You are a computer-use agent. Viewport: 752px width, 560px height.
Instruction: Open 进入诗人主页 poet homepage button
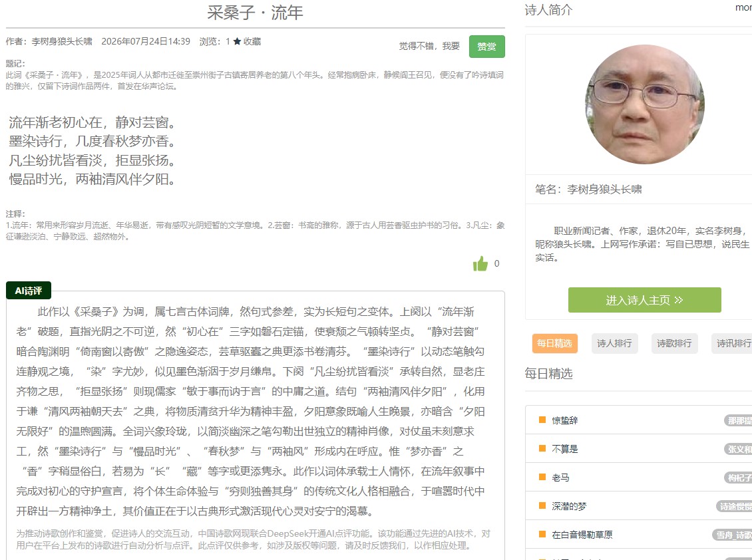pos(645,300)
